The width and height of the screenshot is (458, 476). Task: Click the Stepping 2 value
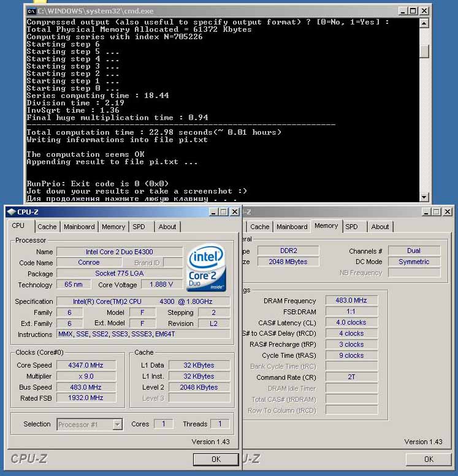(214, 312)
